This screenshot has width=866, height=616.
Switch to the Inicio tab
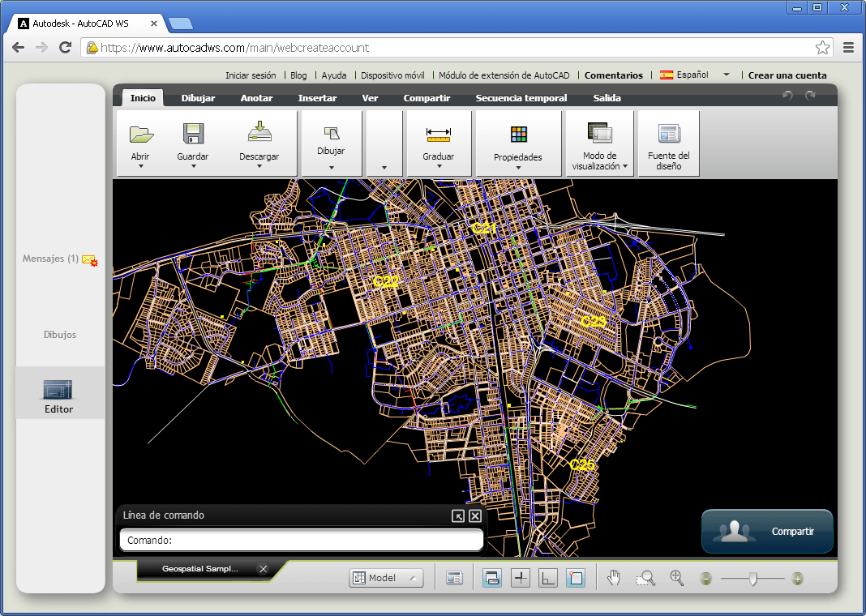pyautogui.click(x=143, y=98)
